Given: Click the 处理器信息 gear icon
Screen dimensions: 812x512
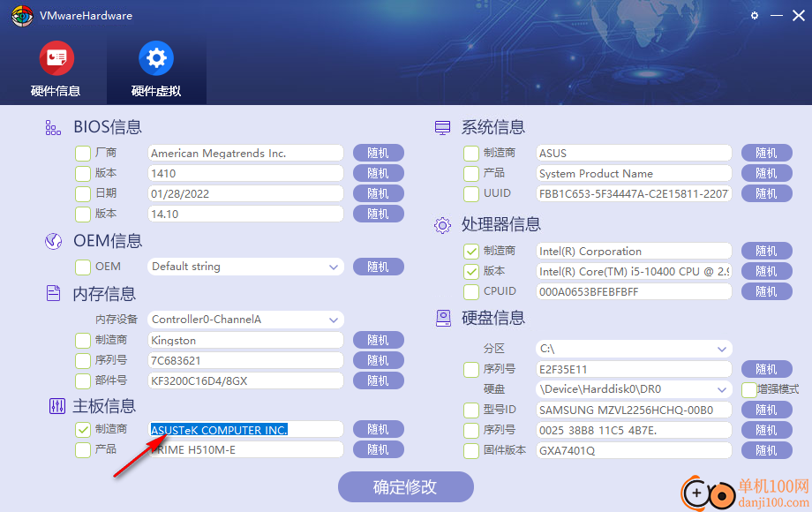Looking at the screenshot, I should (442, 225).
